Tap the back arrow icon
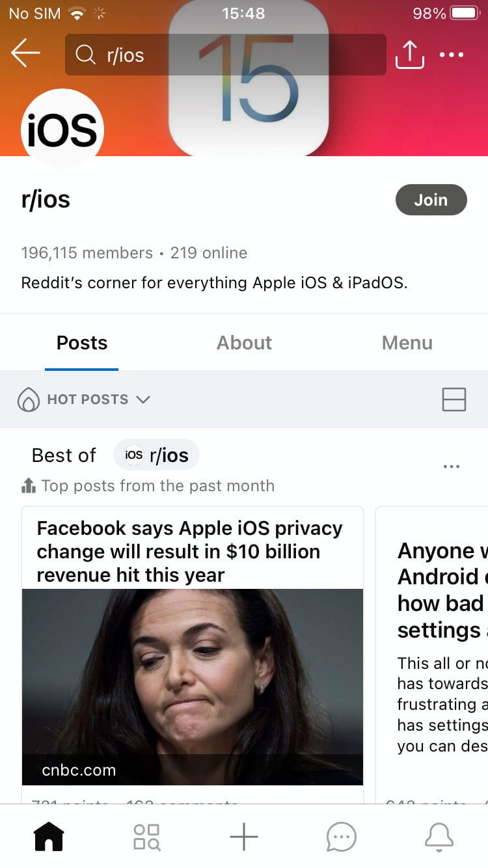 click(x=26, y=54)
